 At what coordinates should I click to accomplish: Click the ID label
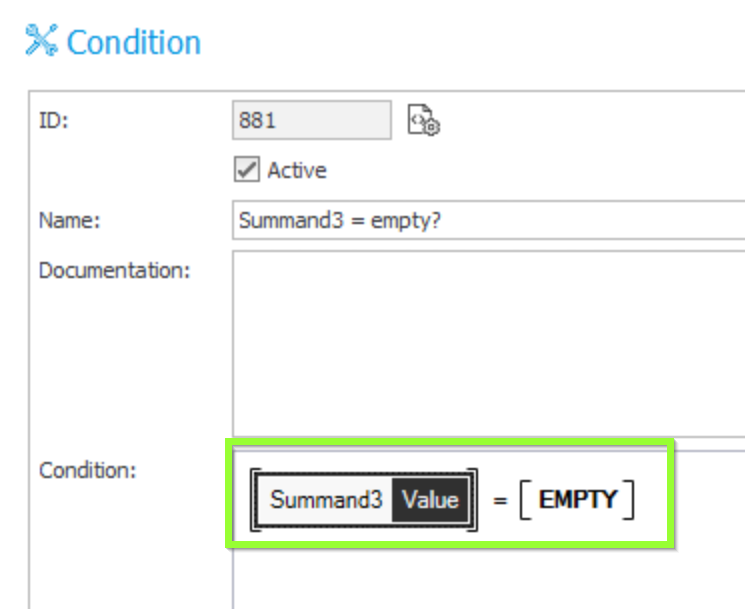coord(54,121)
